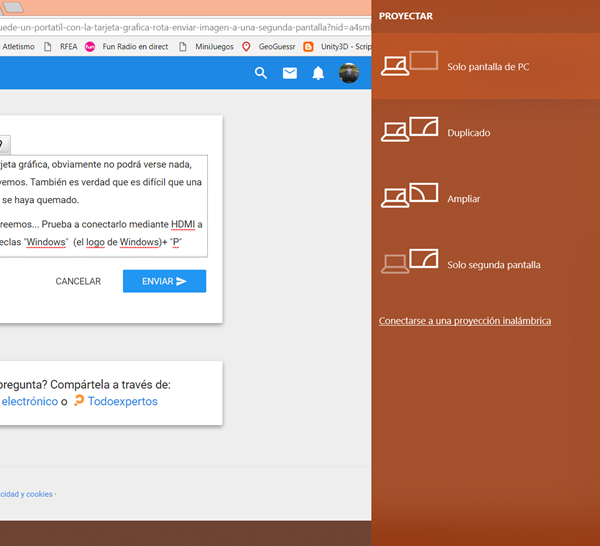Open the electrónico share link
This screenshot has height=546, width=600.
(x=29, y=401)
